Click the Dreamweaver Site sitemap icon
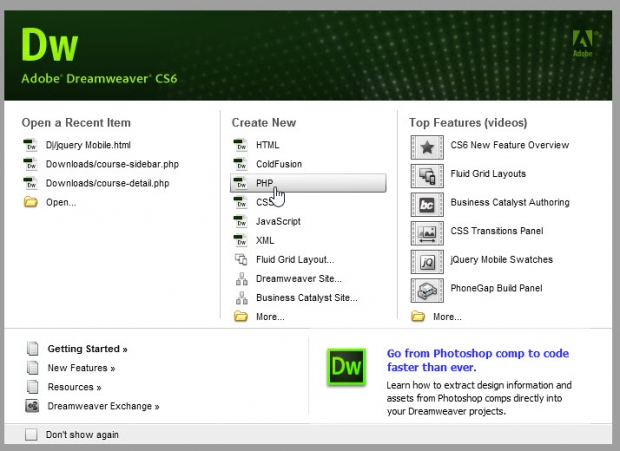The image size is (620, 451). coord(242,279)
